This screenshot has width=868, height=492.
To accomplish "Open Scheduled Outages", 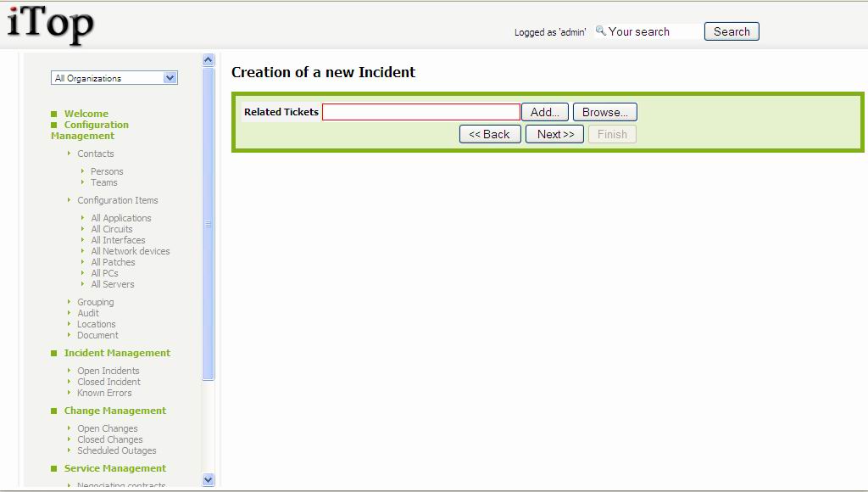I will point(117,450).
